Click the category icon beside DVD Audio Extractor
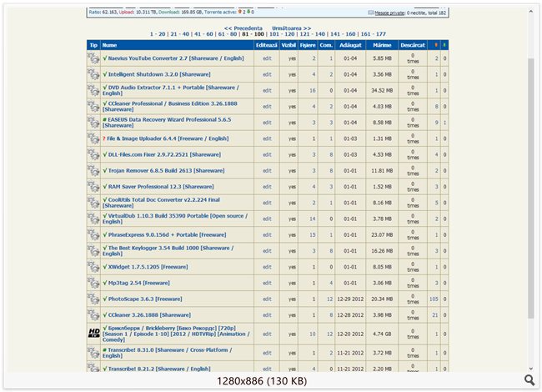 pyautogui.click(x=93, y=90)
